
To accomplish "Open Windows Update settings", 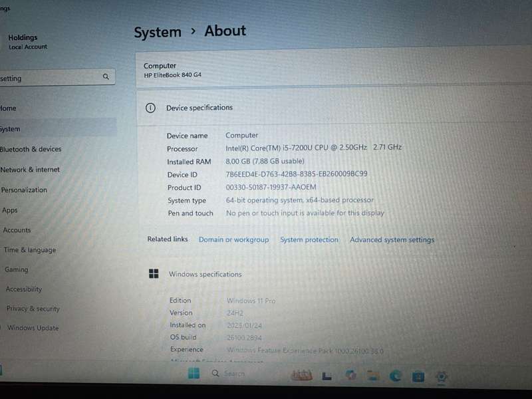I will pyautogui.click(x=33, y=328).
